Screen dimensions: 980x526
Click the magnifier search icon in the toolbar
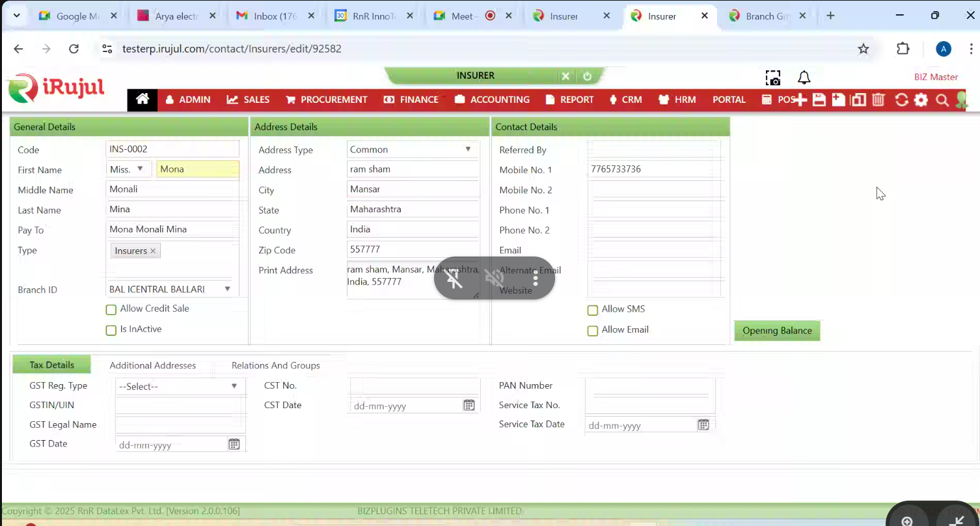click(x=942, y=100)
